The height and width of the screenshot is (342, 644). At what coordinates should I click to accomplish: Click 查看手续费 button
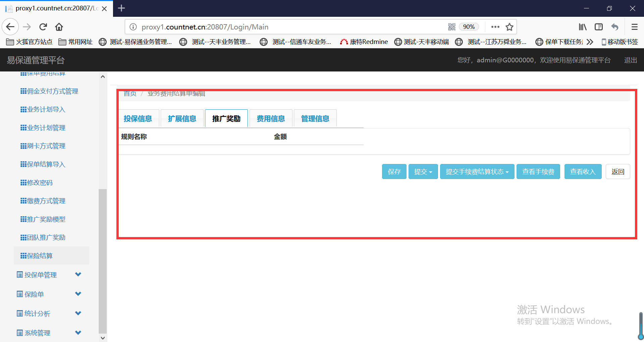coord(538,172)
